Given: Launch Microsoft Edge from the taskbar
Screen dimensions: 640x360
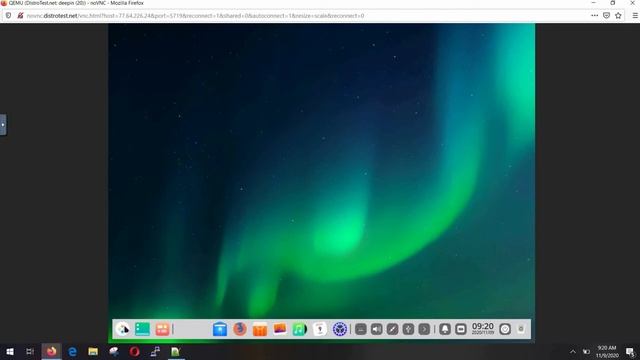Looking at the screenshot, I should (72, 351).
